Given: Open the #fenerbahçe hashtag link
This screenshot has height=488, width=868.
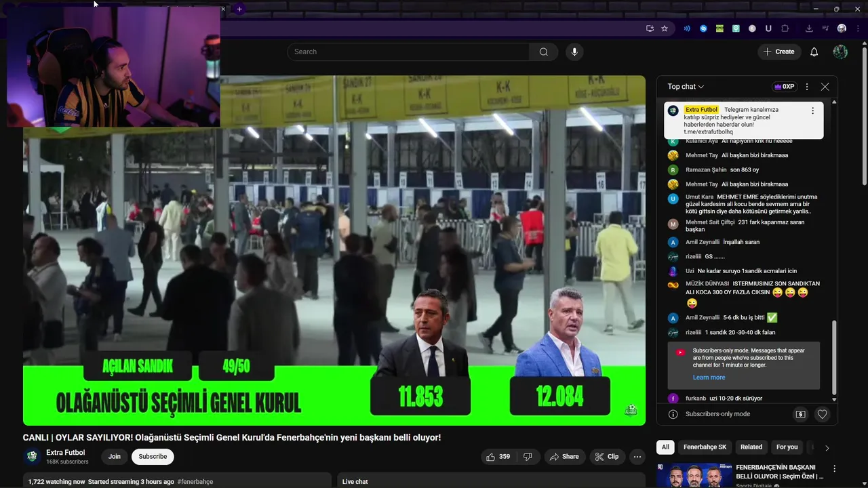Looking at the screenshot, I should click(195, 482).
